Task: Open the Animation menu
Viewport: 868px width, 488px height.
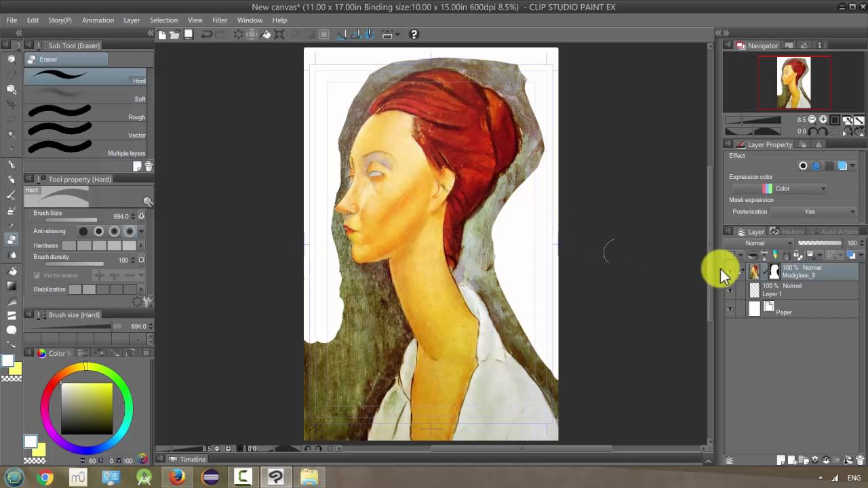Action: point(98,20)
